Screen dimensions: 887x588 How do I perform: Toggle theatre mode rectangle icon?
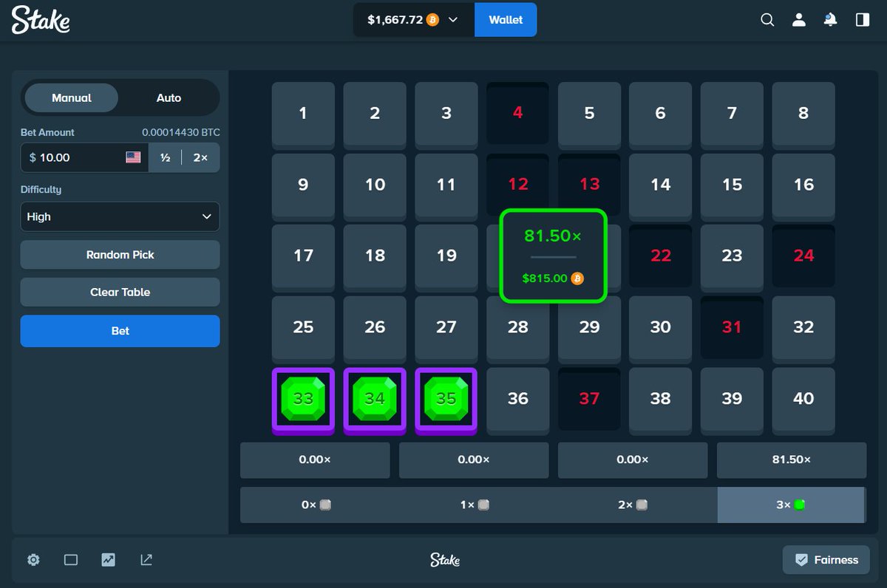click(x=71, y=560)
